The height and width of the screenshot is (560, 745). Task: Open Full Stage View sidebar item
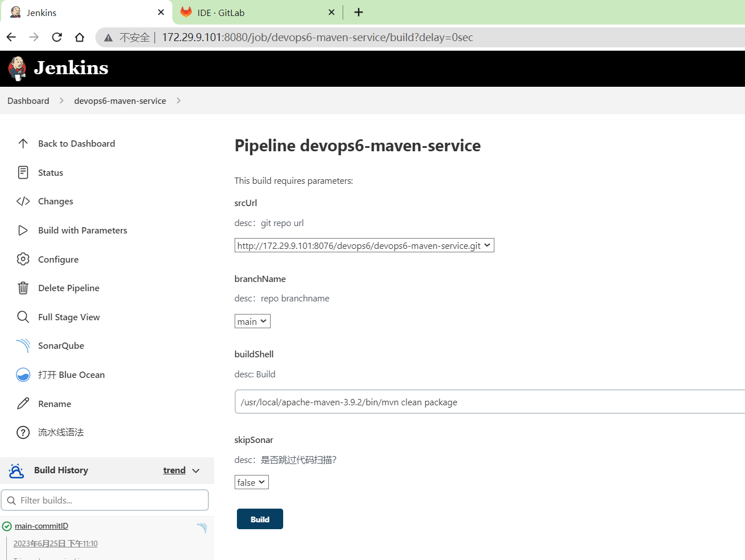pos(69,317)
